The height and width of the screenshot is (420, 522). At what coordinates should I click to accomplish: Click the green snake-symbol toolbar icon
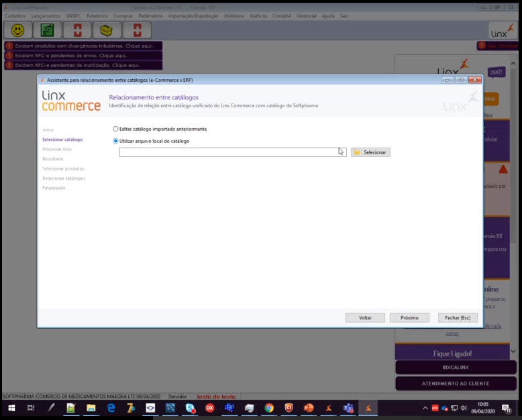47,30
